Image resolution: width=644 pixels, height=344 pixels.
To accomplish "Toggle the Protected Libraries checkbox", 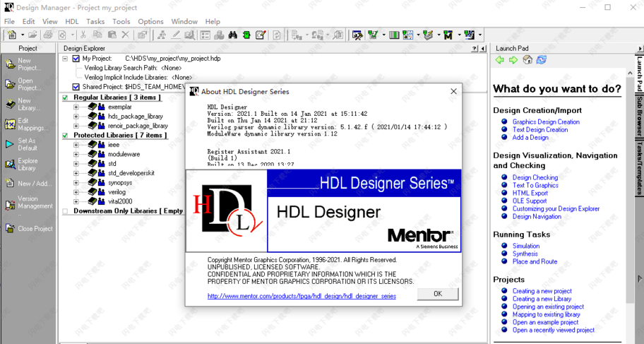I will point(65,135).
